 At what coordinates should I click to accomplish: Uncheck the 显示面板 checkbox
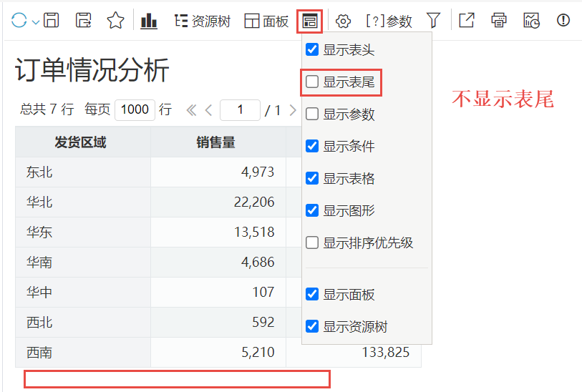pos(312,295)
